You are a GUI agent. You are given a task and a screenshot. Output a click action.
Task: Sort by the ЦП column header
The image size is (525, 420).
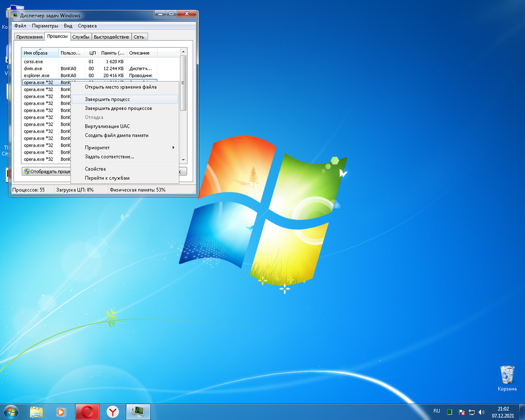click(x=91, y=53)
